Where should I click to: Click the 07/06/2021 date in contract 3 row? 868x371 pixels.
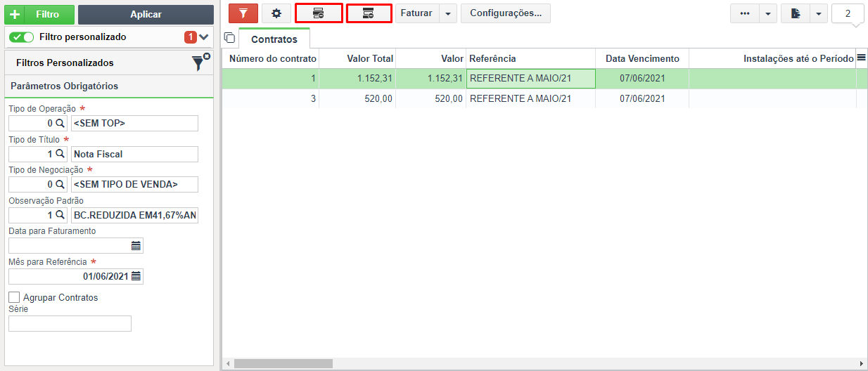tap(642, 99)
